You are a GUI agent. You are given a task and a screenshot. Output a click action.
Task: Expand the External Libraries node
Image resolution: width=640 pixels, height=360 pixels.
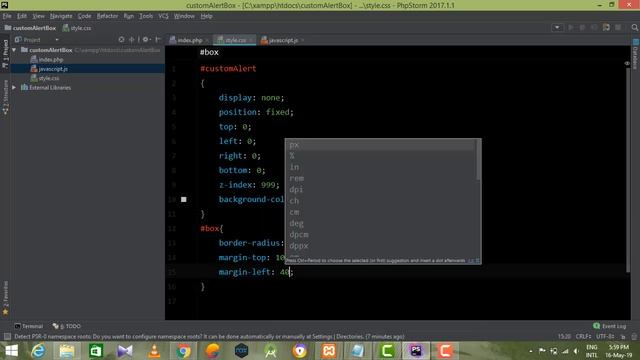[x=14, y=87]
